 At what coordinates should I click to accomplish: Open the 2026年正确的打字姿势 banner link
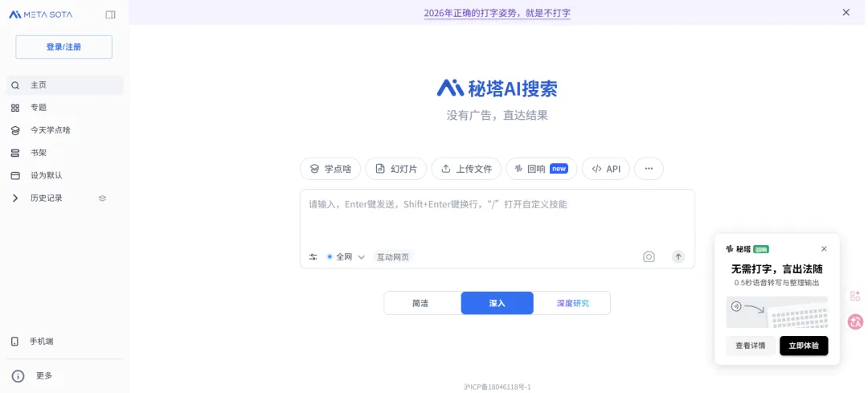pos(497,13)
